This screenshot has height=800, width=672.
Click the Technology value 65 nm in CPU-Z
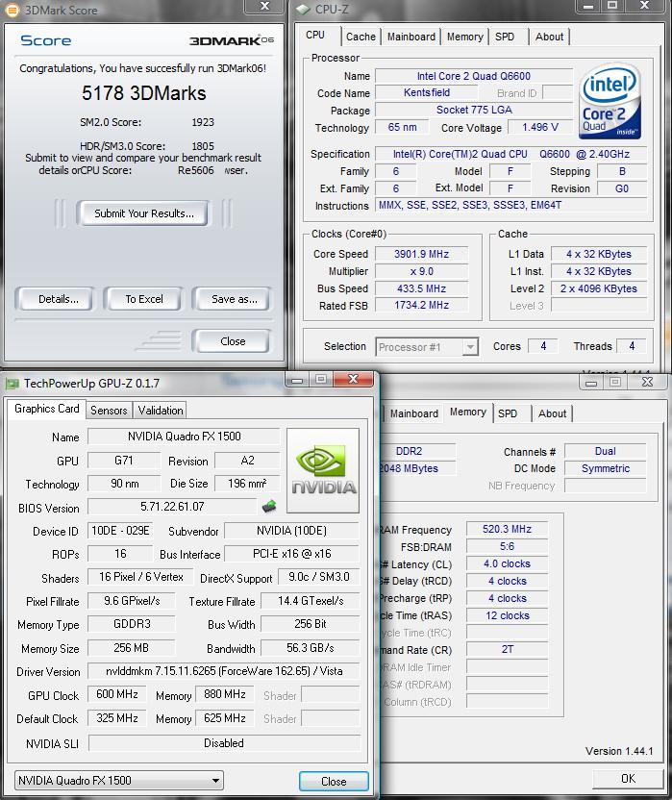coord(402,127)
